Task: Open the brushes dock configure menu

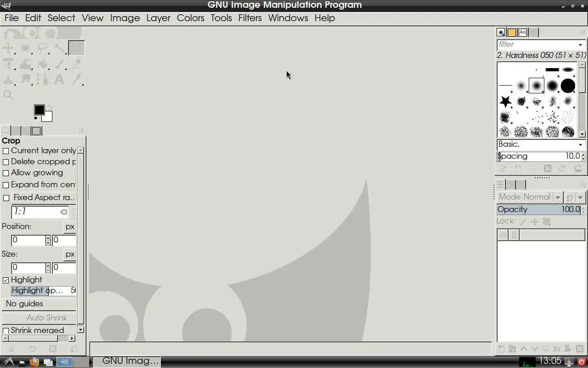Action: 583,32
